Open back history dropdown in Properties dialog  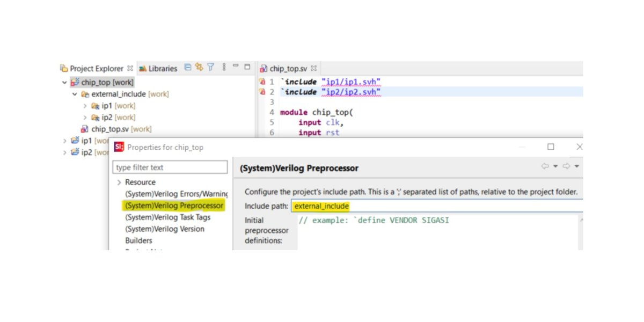click(555, 167)
